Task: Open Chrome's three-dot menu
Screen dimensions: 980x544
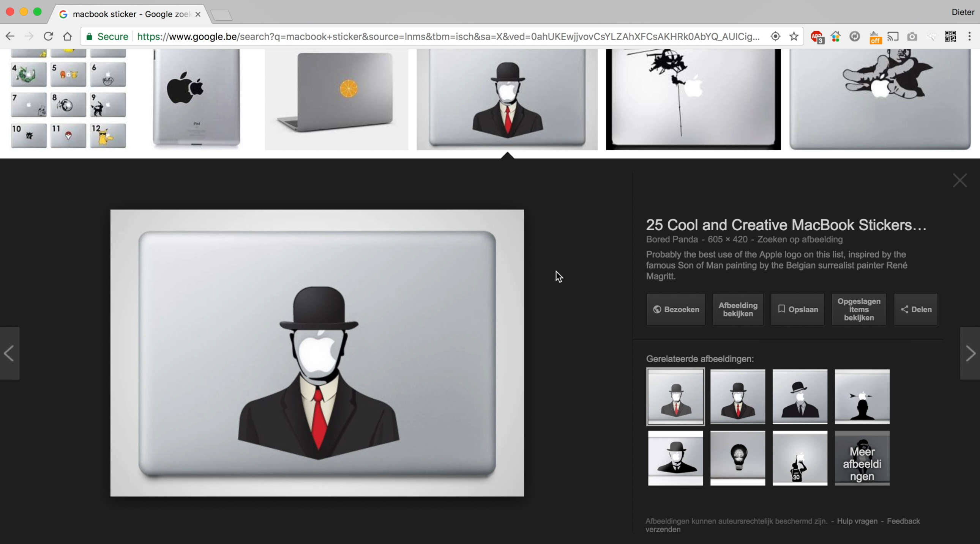Action: pyautogui.click(x=970, y=36)
